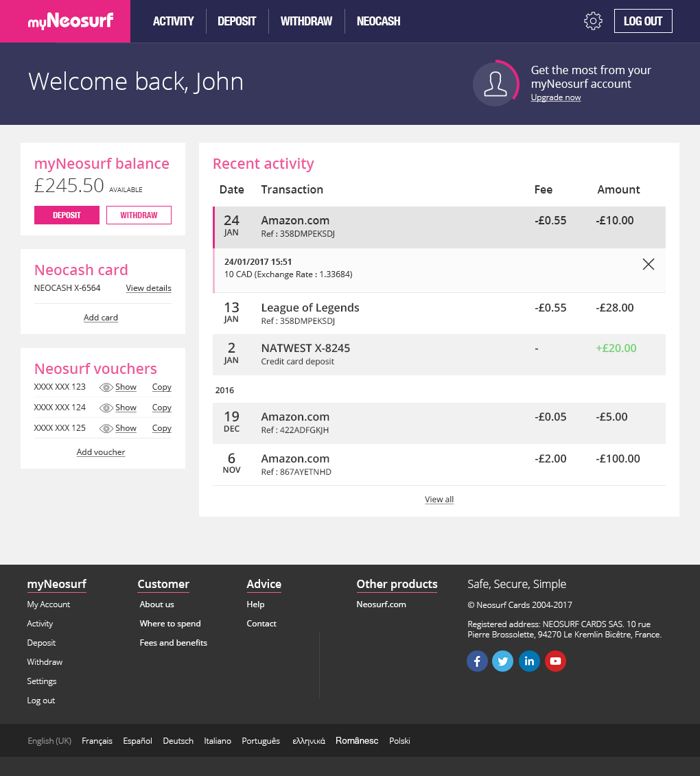This screenshot has width=700, height=776.
Task: Click Log out footer link
Action: click(x=41, y=701)
